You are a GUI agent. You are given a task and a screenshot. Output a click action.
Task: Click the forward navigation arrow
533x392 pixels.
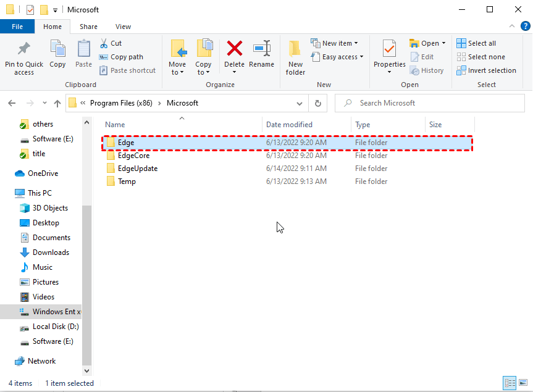coord(30,103)
